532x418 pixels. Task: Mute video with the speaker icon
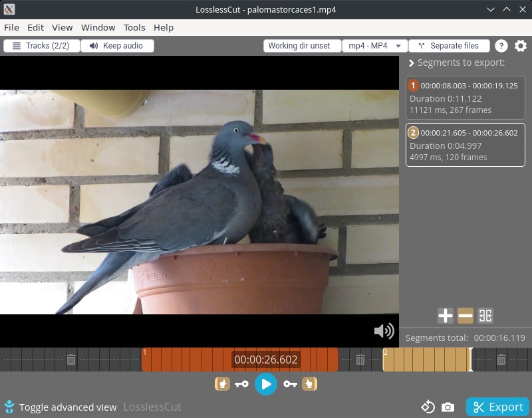(384, 330)
